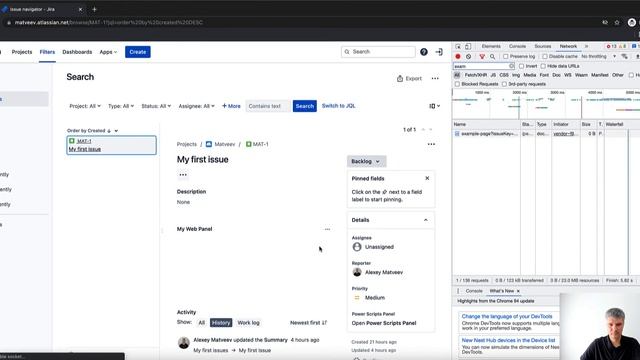Image resolution: width=640 pixels, height=360 pixels.
Task: Click Switch to JQL link
Action: click(x=338, y=106)
